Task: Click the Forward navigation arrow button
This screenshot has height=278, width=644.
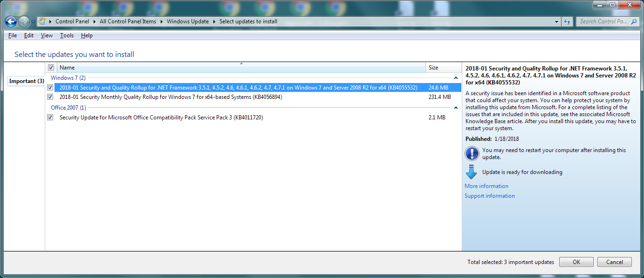Action: click(24, 21)
